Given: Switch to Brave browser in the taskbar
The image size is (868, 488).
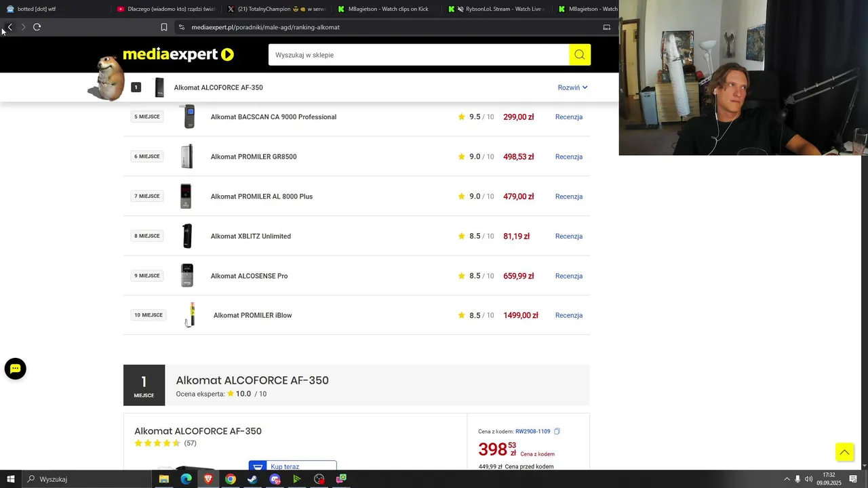Looking at the screenshot, I should point(208,479).
